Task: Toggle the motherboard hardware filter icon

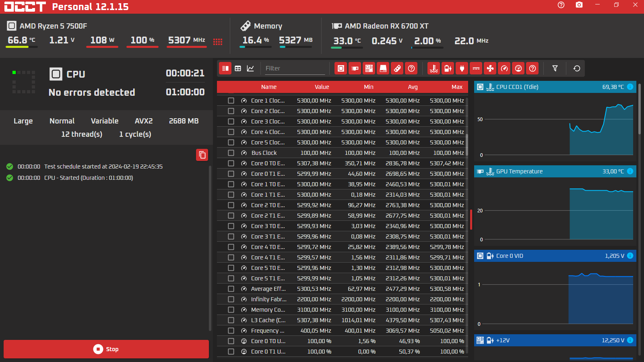Action: [x=369, y=68]
